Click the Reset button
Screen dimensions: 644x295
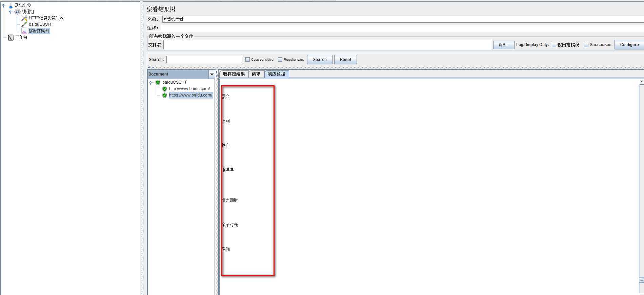click(345, 60)
